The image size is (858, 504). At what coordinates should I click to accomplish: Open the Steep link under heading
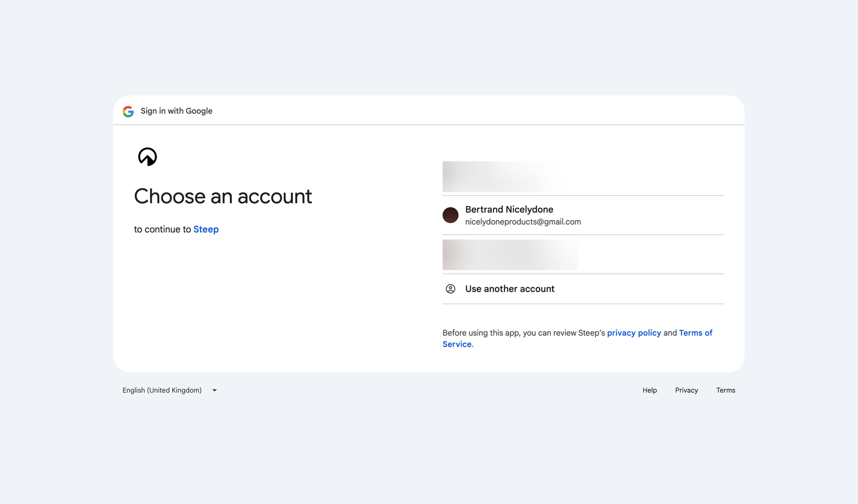coord(206,230)
